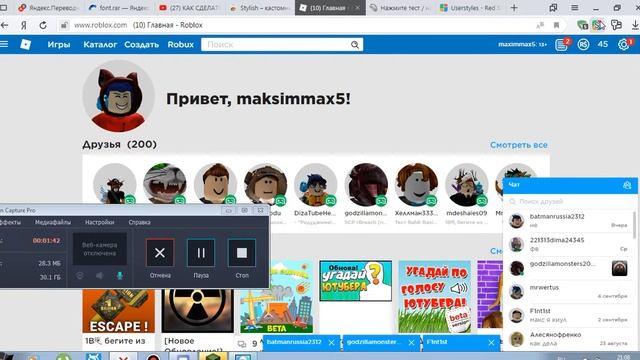Open the Roblox settings gear icon
This screenshot has height=360, width=640.
(x=624, y=44)
